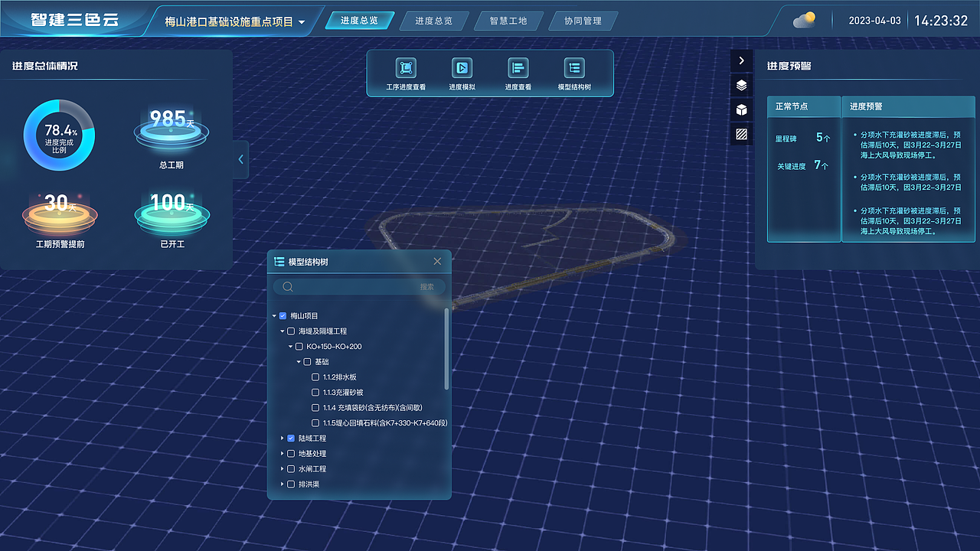Click the 关键进度 7个 entry
This screenshot has width=980, height=551.
click(x=803, y=165)
